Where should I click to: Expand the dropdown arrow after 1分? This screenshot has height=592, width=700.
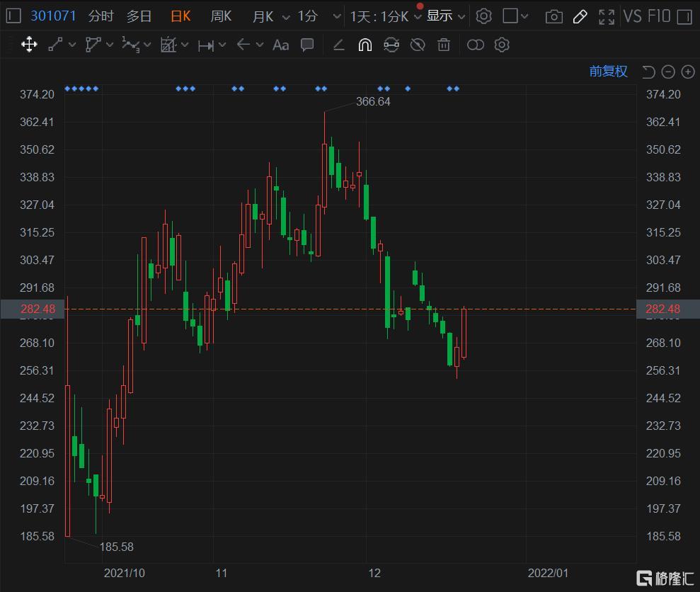pos(338,17)
